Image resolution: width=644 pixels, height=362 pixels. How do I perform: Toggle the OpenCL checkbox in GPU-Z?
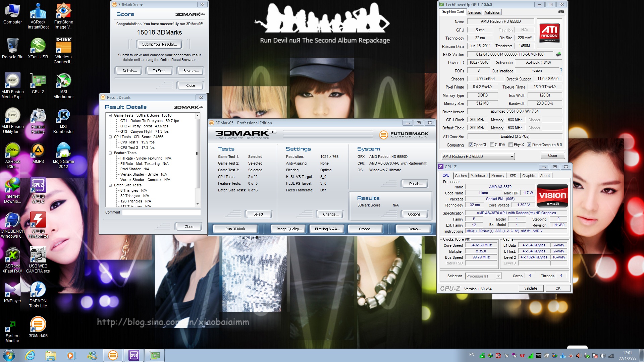471,145
